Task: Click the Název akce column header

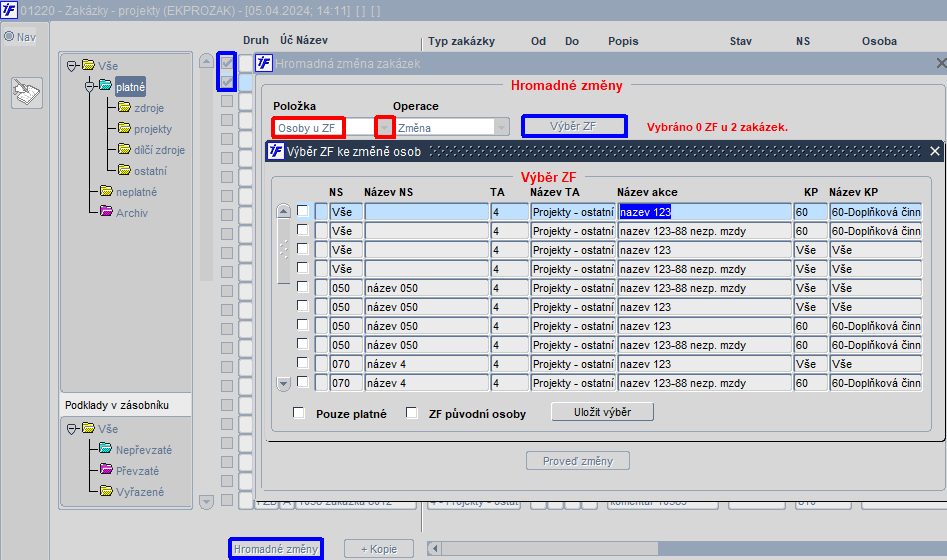Action: pos(647,192)
